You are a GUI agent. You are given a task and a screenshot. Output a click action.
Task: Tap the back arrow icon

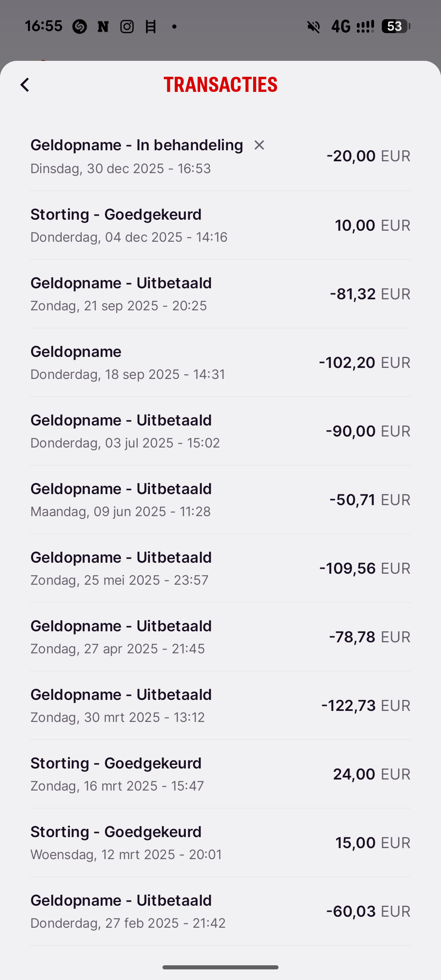point(25,85)
